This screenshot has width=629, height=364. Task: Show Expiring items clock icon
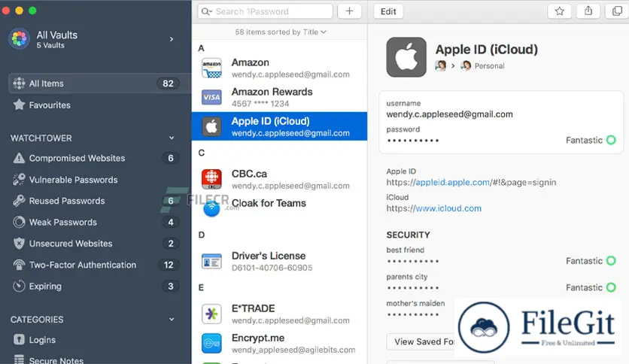tap(19, 286)
